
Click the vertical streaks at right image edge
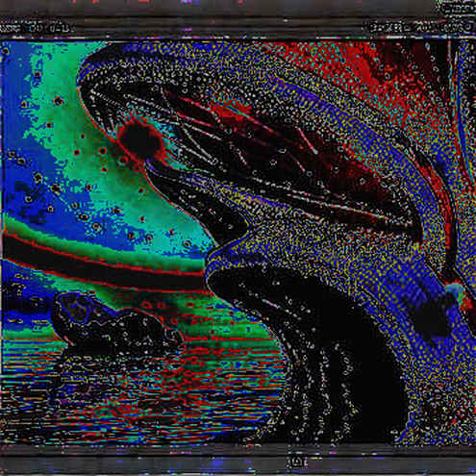[462, 128]
